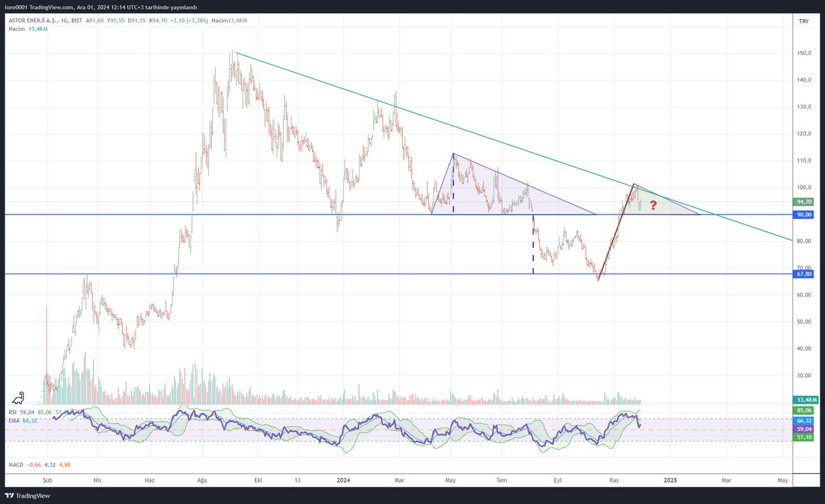This screenshot has width=825, height=504.
Task: Click the Eyl month label on time axis
Action: coord(558,481)
